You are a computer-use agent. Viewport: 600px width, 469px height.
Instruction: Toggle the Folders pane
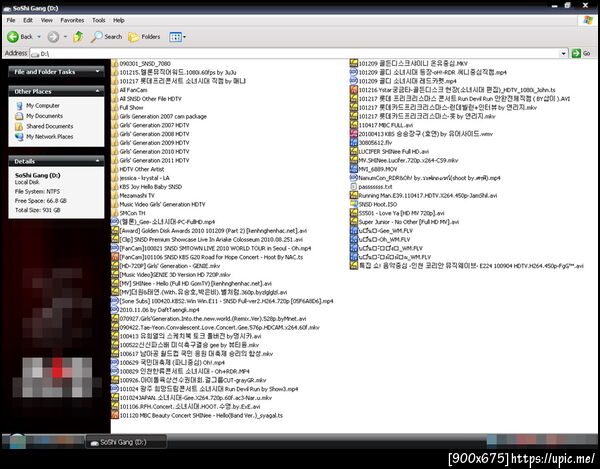coord(144,37)
